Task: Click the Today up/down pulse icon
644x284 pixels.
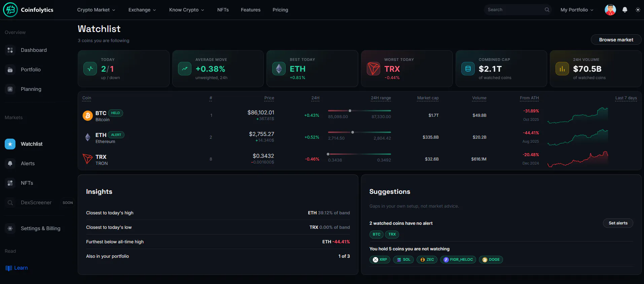Action: (90, 69)
